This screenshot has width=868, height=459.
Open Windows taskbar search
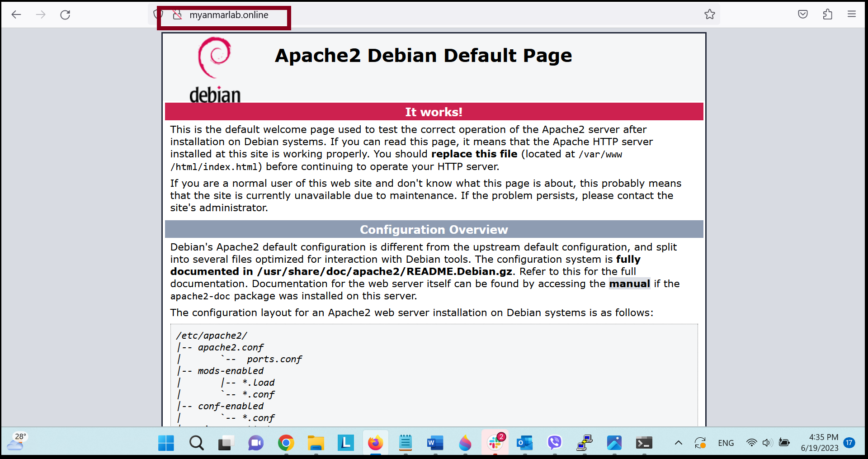[196, 443]
